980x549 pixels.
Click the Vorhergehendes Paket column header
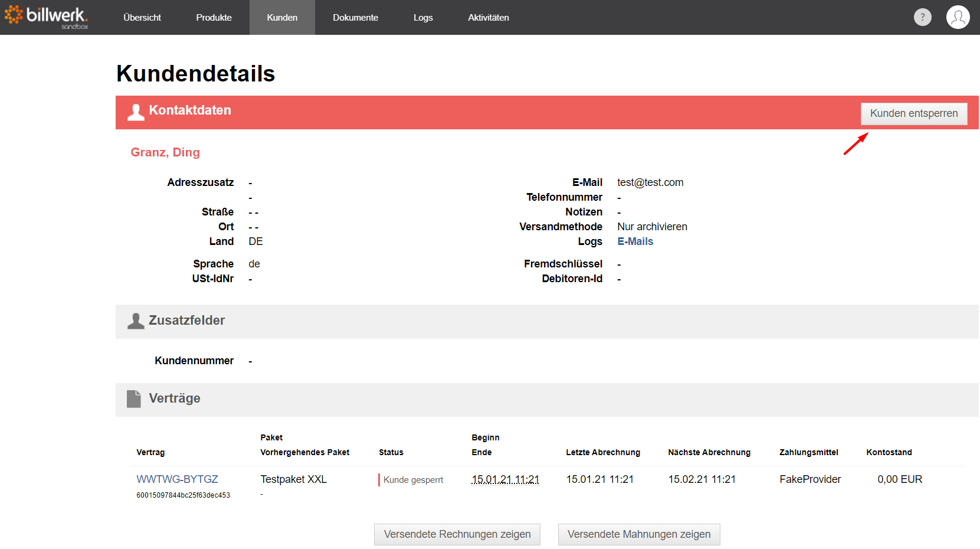pos(304,452)
